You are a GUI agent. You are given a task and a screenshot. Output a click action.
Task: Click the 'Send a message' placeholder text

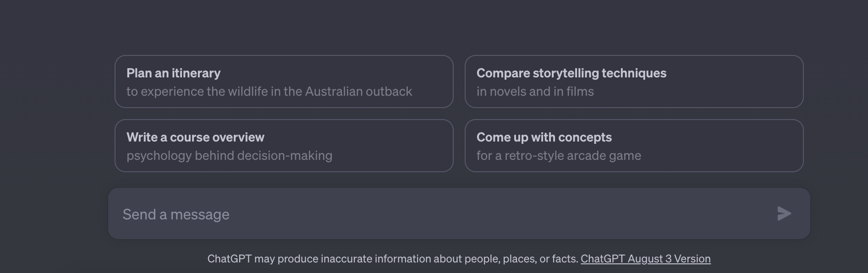coord(176,214)
